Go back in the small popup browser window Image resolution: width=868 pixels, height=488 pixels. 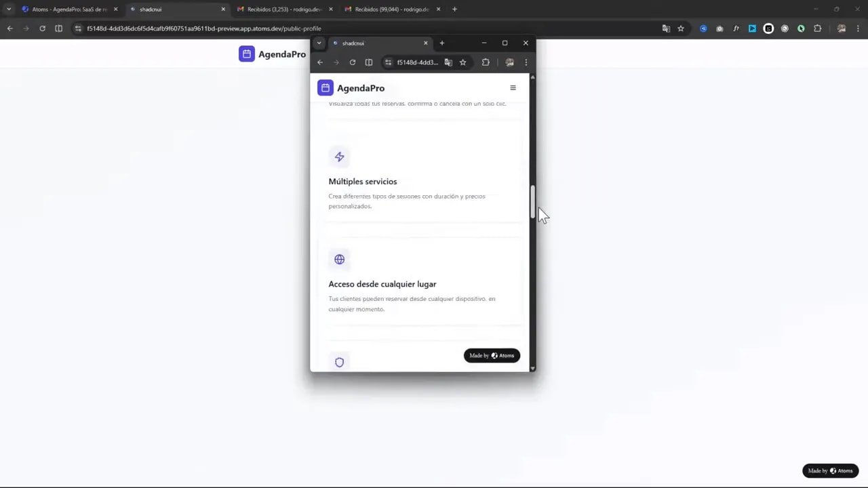pyautogui.click(x=320, y=62)
